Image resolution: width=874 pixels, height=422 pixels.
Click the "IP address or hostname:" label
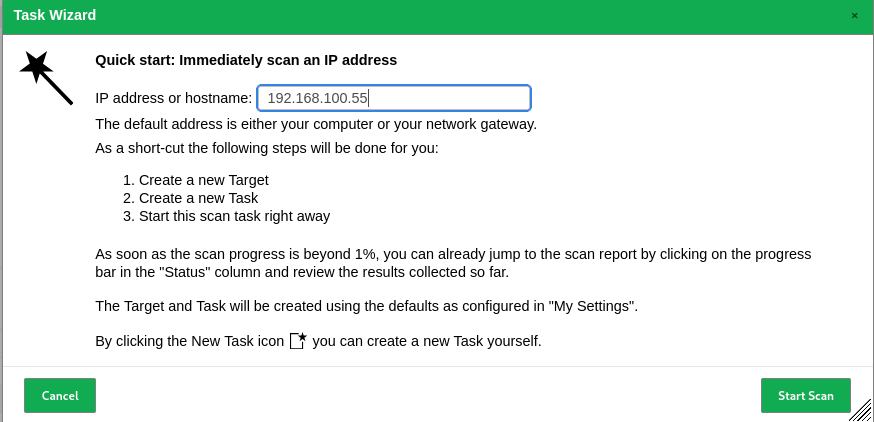point(174,98)
